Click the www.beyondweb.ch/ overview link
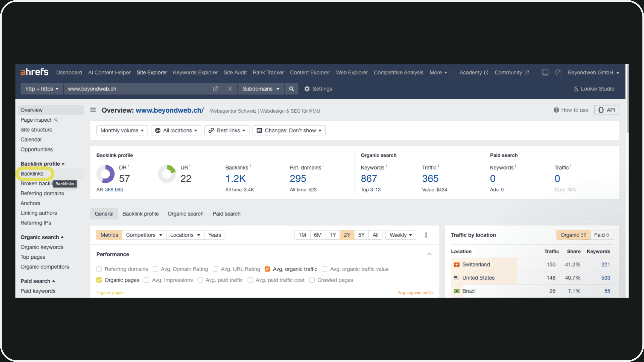 pos(170,110)
